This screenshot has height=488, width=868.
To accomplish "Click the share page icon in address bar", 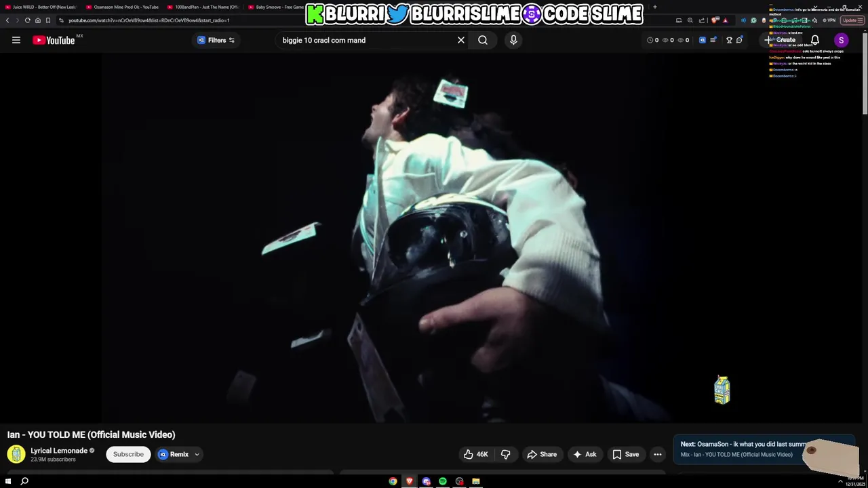I will coord(702,20).
